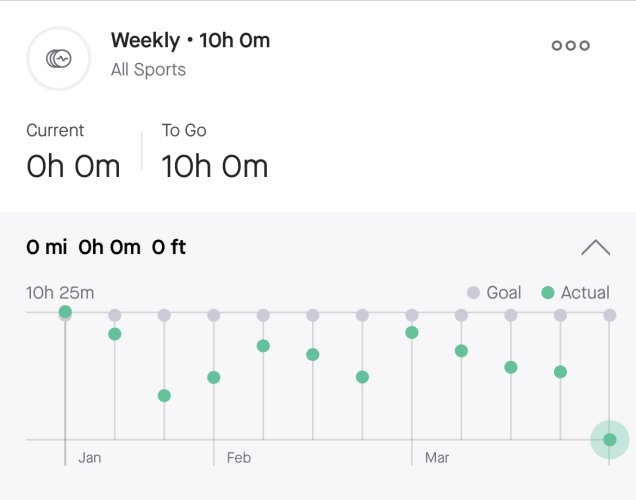This screenshot has height=500, width=636.
Task: Collapse the chart with the up chevron
Action: pos(595,247)
